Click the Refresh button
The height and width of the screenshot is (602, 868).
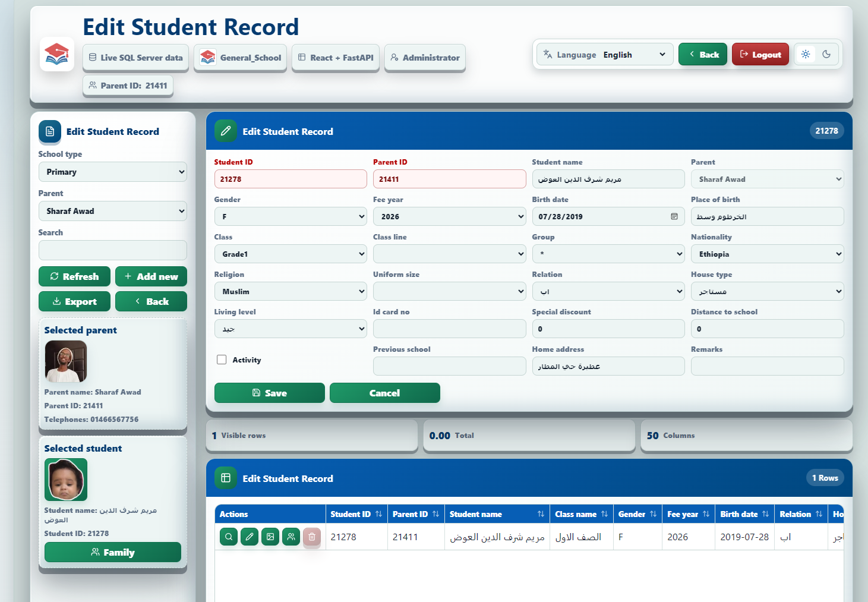coord(74,276)
